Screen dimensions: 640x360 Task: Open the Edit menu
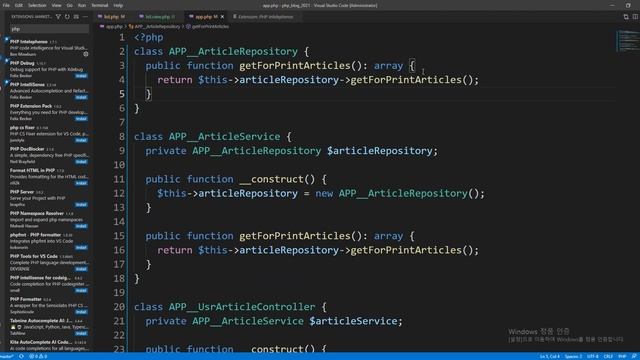coord(19,5)
